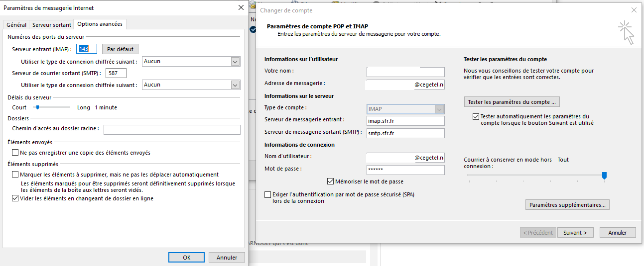The image size is (644, 266).
Task: Click the Par défaut button
Action: (120, 49)
